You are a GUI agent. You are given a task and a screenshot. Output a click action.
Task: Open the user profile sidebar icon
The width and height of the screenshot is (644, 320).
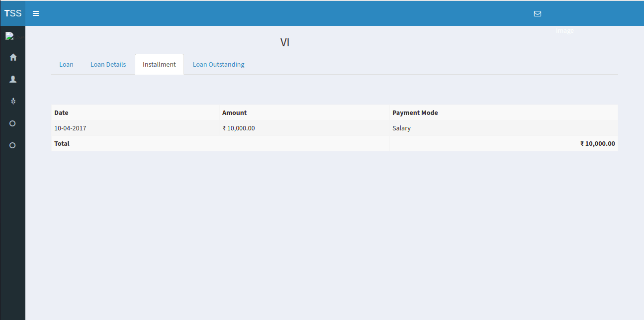click(13, 79)
